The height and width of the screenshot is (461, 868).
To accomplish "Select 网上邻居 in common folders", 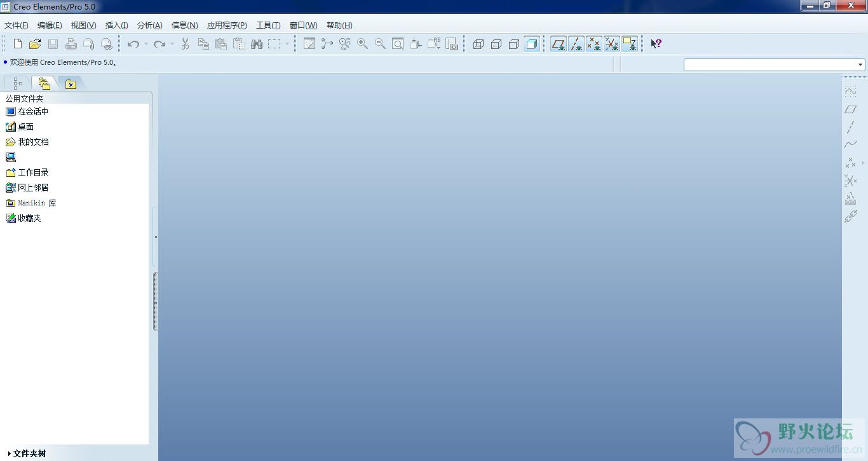I will point(27,188).
